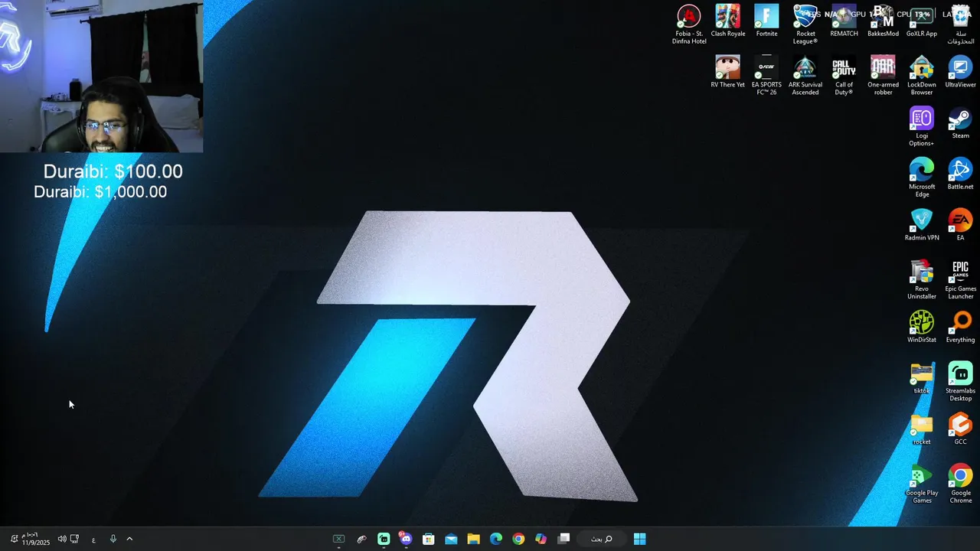Open the EA app desktop icon

[x=960, y=225]
